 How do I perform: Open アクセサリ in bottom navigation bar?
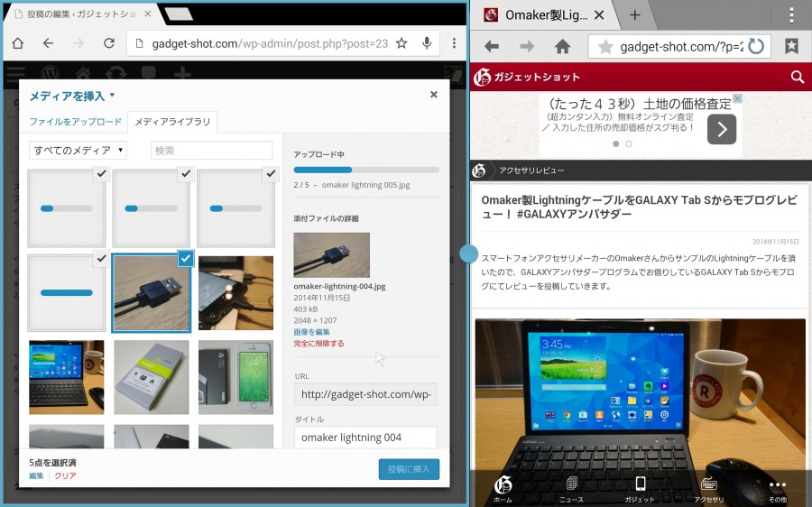pyautogui.click(x=709, y=489)
